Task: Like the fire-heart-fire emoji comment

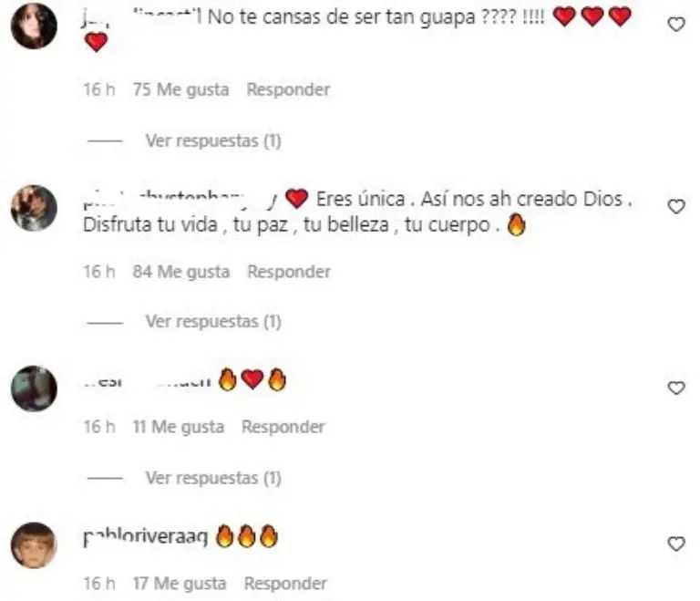Action: [x=676, y=388]
